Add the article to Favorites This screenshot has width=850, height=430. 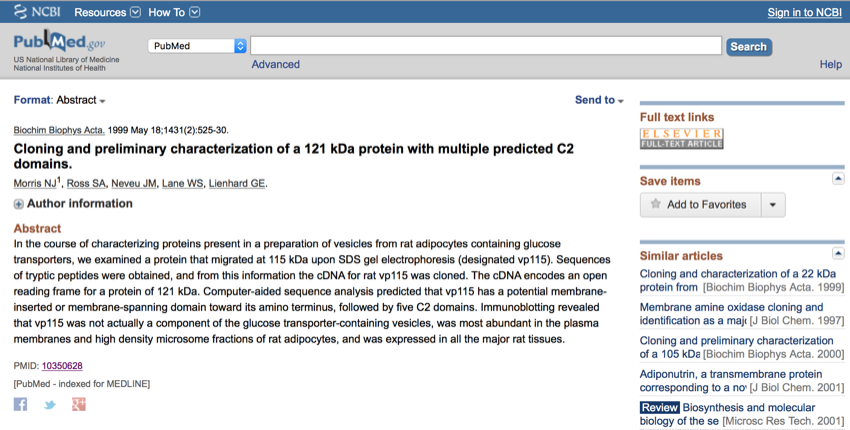700,204
